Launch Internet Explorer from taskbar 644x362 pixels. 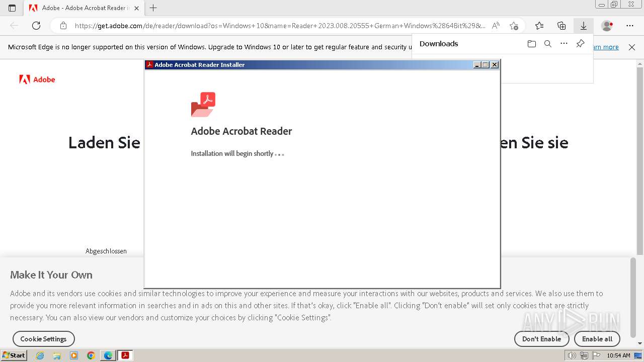click(x=40, y=355)
